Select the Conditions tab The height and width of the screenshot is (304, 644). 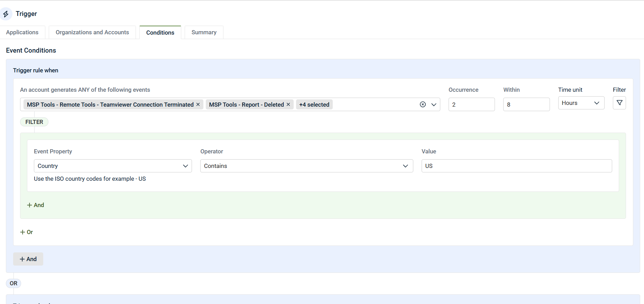pos(160,33)
